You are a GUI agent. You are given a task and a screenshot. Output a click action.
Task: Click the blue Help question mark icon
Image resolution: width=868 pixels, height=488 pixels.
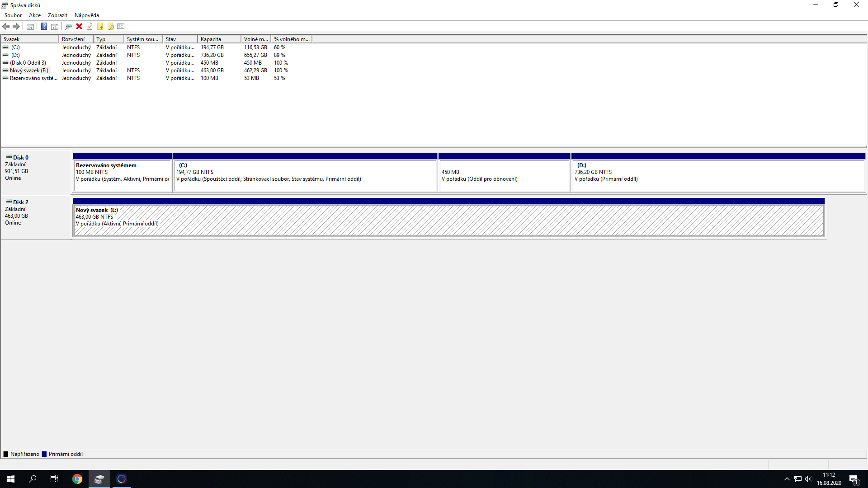coord(44,26)
